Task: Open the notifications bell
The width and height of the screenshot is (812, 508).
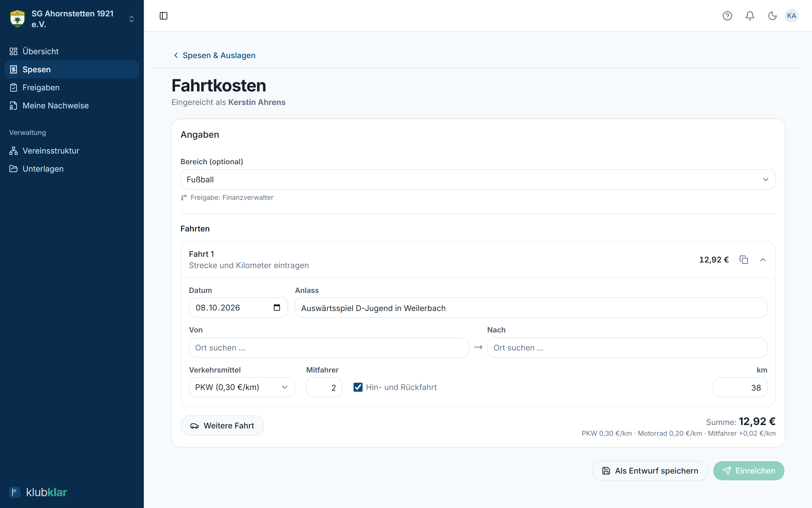Action: click(x=750, y=16)
